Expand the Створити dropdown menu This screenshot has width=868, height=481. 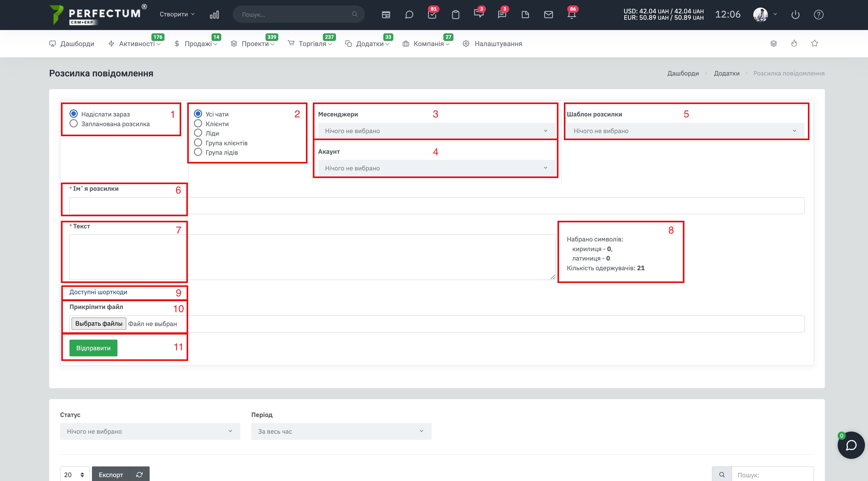click(x=177, y=14)
